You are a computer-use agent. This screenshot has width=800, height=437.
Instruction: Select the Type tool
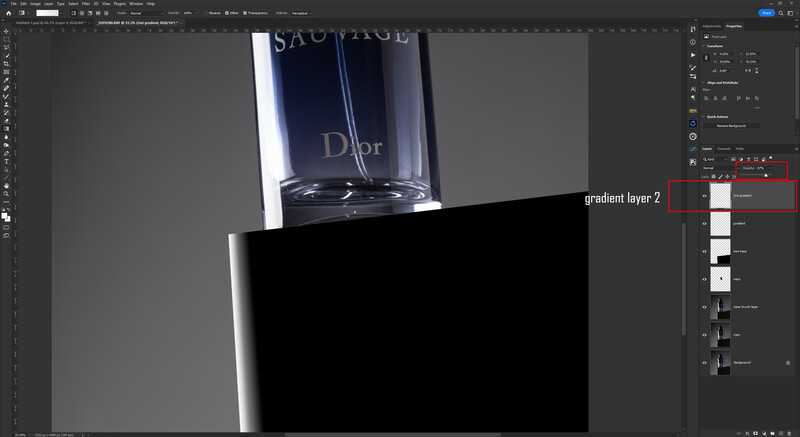point(6,162)
